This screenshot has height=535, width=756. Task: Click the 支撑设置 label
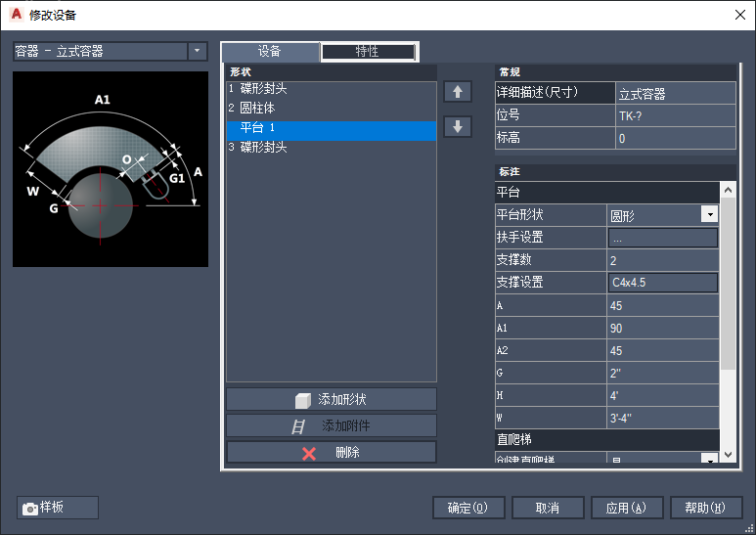519,282
